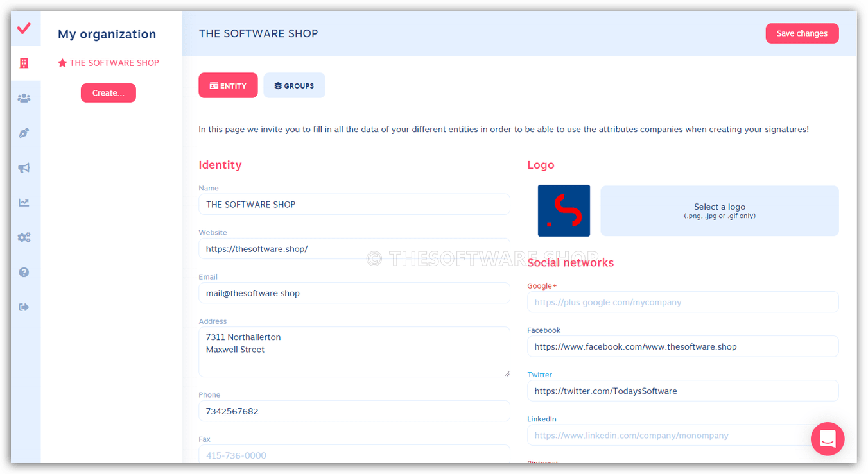This screenshot has width=868, height=474.
Task: Click the help question mark icon
Action: click(x=24, y=272)
